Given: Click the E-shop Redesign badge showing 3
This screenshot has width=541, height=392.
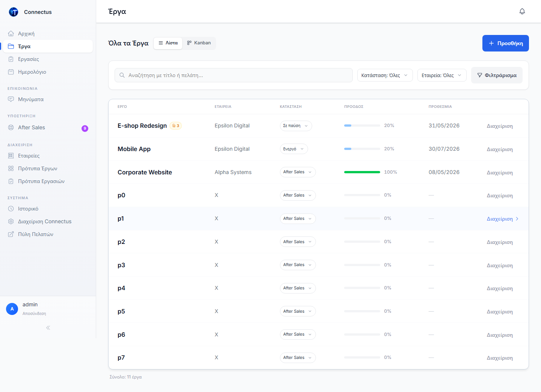Looking at the screenshot, I should click(176, 126).
